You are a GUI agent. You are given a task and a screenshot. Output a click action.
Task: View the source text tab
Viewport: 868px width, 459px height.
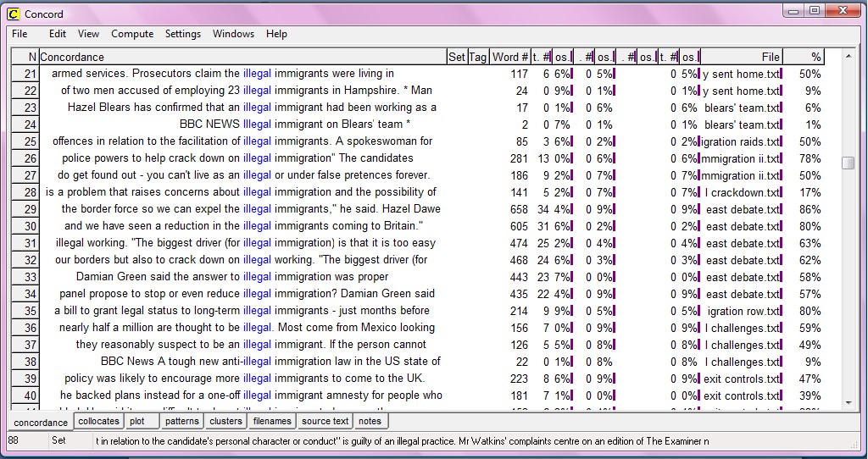(x=325, y=421)
